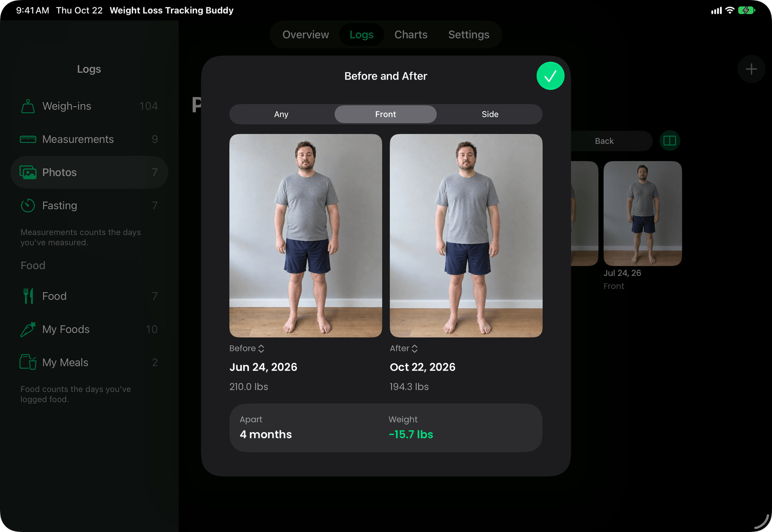The width and height of the screenshot is (772, 532).
Task: Select the Fasting timer icon
Action: (28, 205)
